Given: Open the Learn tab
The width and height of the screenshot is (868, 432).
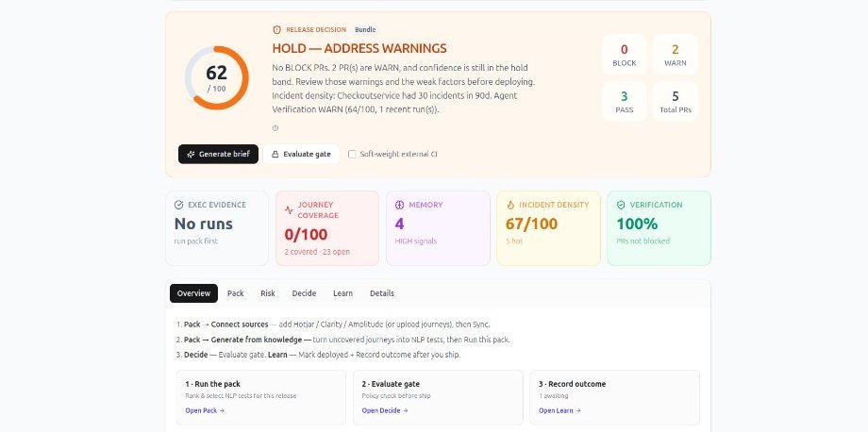Looking at the screenshot, I should 342,293.
